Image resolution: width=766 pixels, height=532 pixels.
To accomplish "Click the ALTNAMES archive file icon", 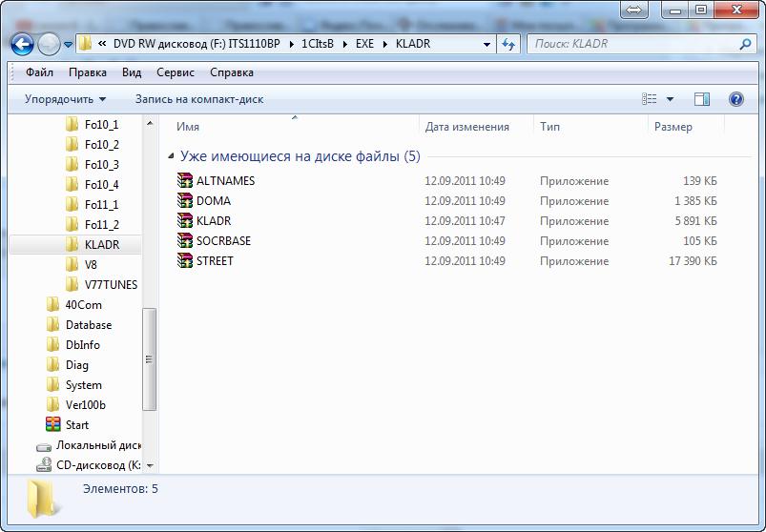I will 185,181.
